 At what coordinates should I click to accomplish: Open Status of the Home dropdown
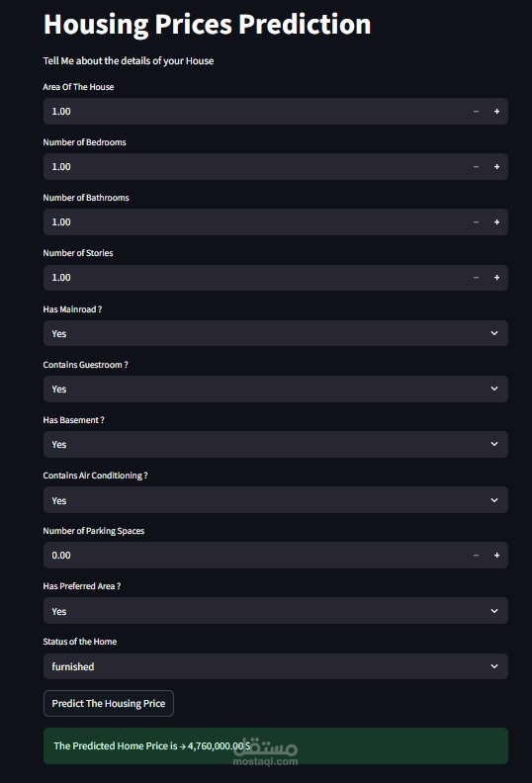coord(276,666)
